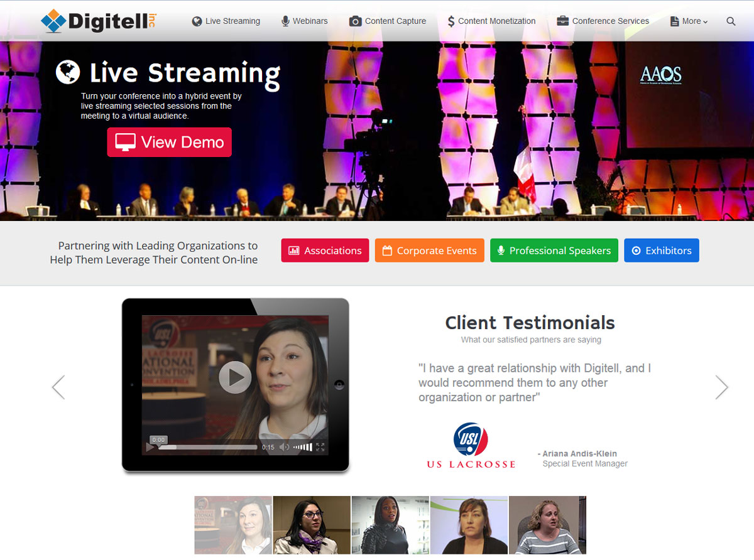
Task: Enter fullscreen via video expand icon
Action: pos(320,447)
